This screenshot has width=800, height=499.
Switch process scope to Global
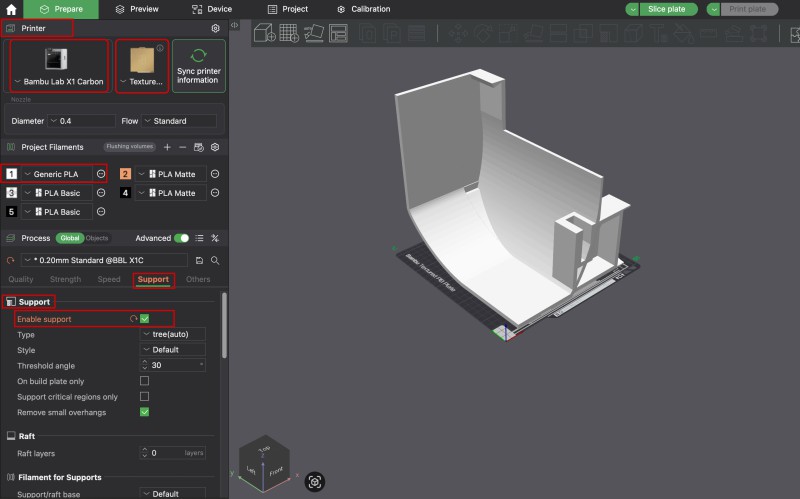coord(70,238)
